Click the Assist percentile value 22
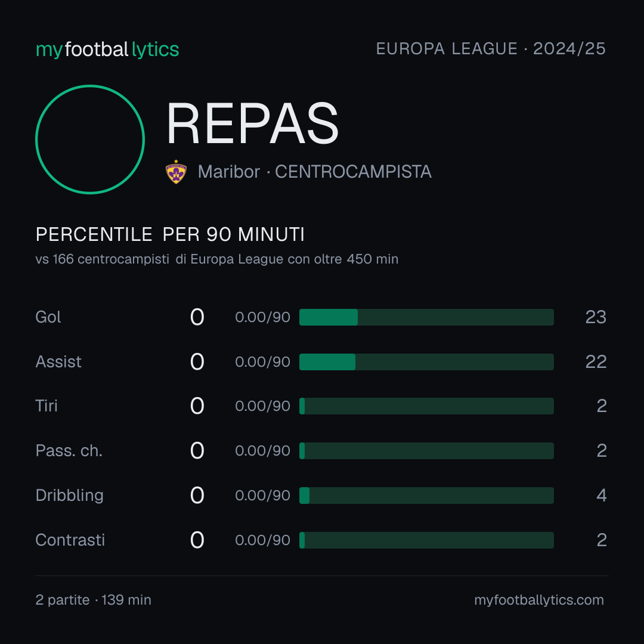644x644 pixels. point(596,362)
